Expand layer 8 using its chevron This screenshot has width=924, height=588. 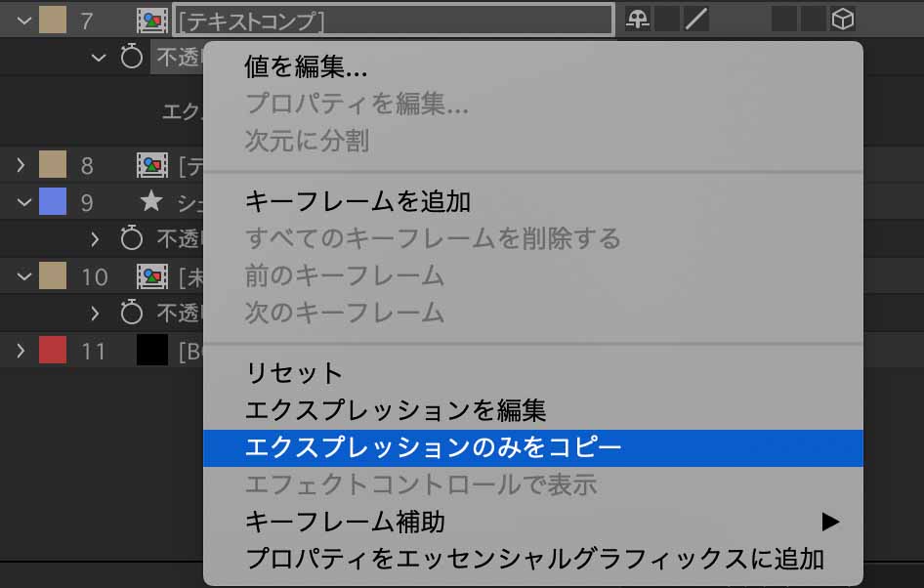21,165
